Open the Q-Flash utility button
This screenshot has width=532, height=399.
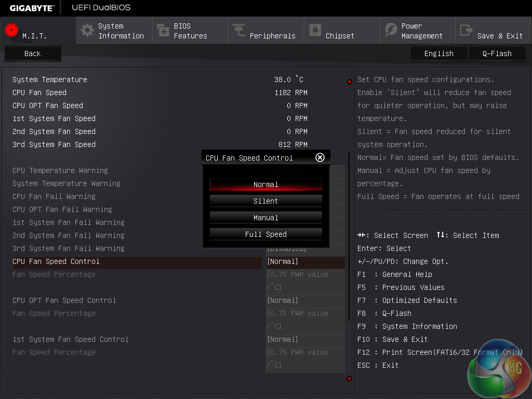pos(497,54)
